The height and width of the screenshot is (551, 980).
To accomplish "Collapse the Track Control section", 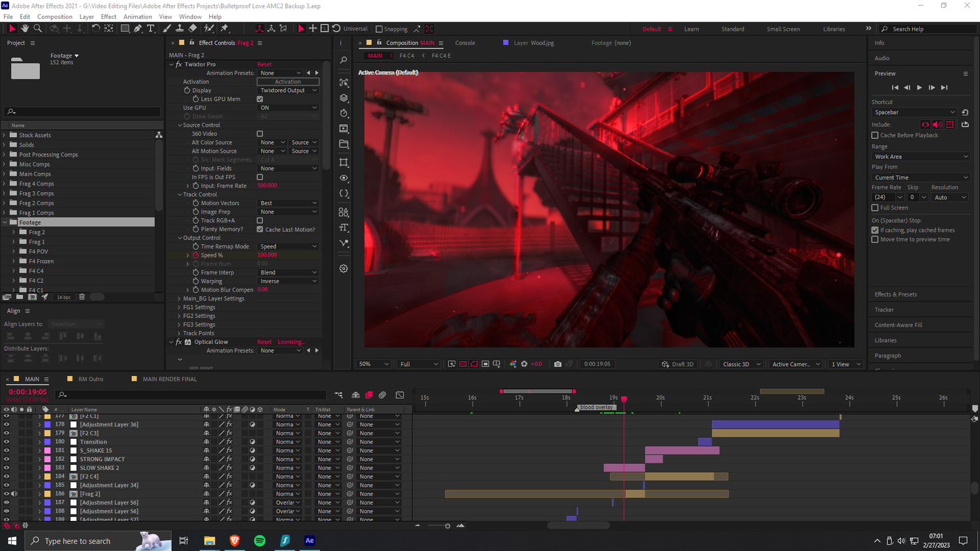I will click(x=181, y=194).
